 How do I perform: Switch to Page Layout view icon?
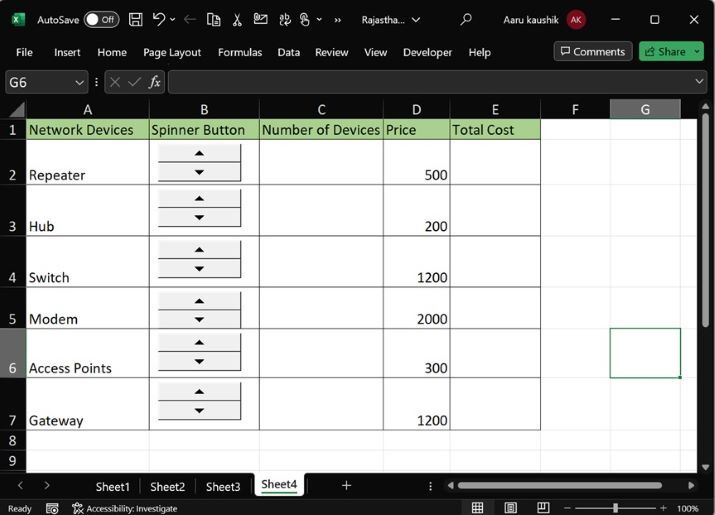tap(510, 508)
